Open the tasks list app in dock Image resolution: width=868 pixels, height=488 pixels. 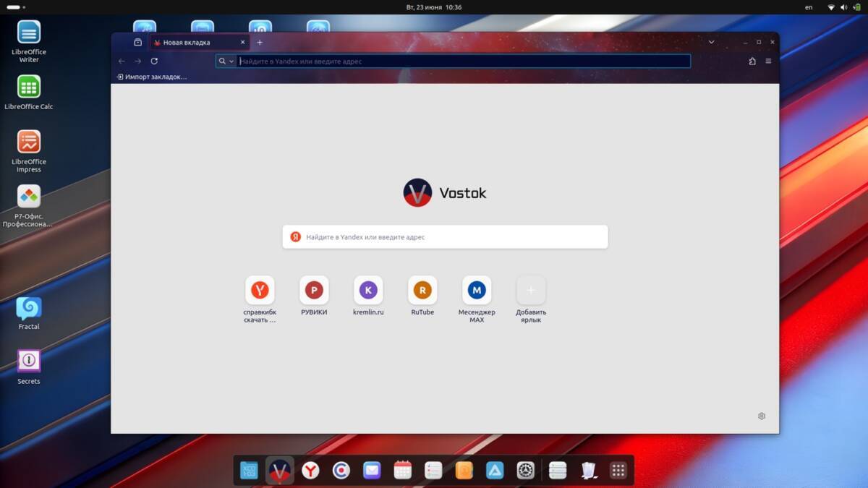pos(433,471)
